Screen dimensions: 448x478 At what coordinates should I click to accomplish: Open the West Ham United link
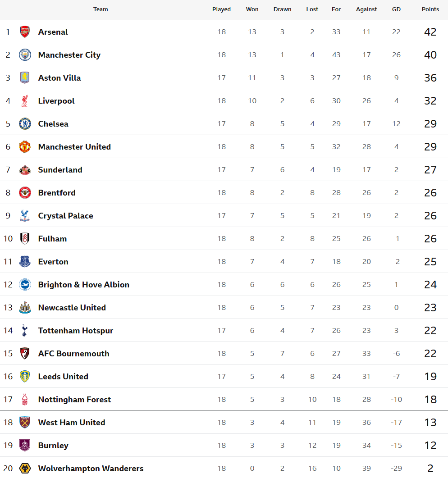tap(72, 423)
